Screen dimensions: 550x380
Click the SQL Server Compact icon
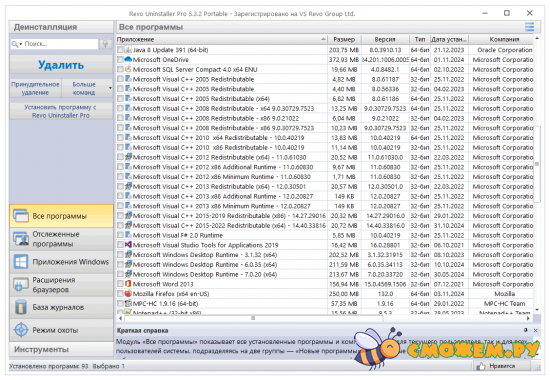coord(128,69)
